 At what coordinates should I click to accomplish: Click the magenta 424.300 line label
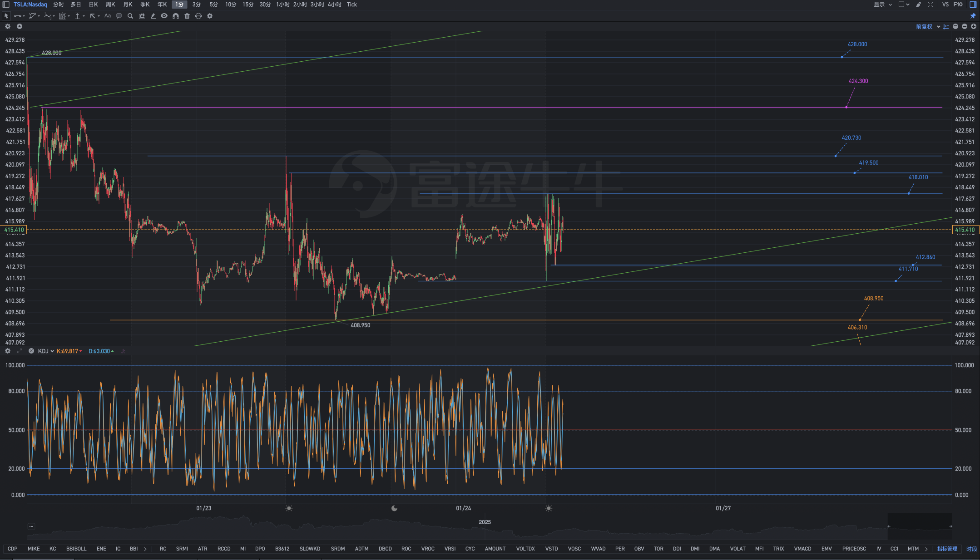pos(858,81)
